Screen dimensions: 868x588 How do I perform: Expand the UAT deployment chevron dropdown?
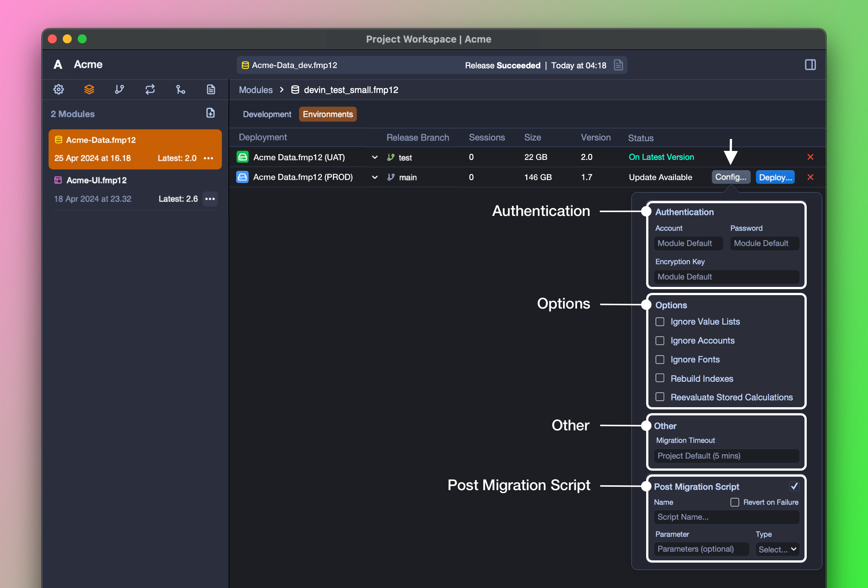click(x=375, y=157)
